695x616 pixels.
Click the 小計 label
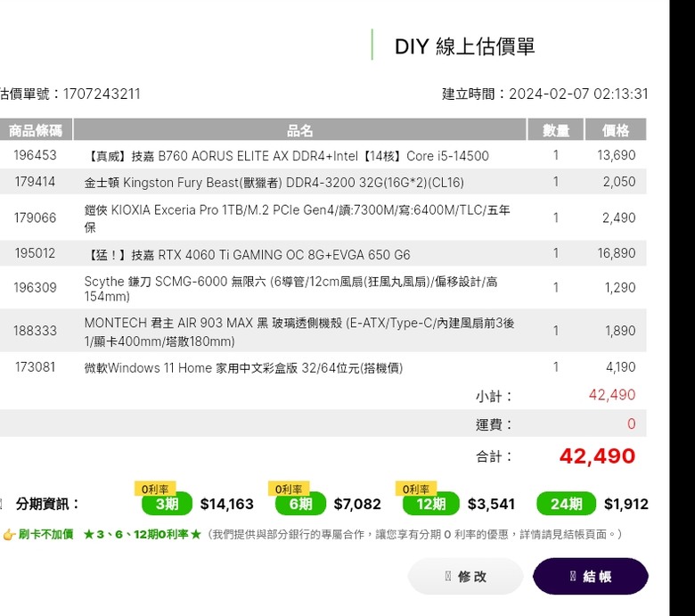point(495,396)
